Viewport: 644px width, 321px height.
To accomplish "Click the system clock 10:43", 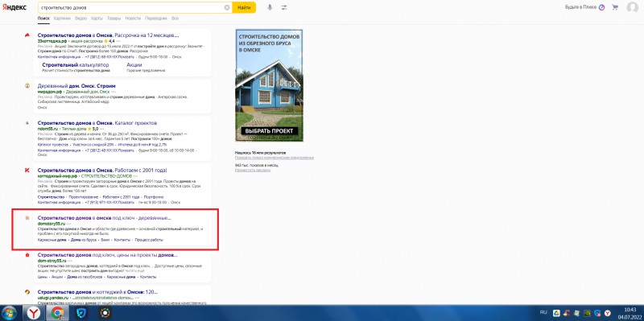I will [x=630, y=310].
